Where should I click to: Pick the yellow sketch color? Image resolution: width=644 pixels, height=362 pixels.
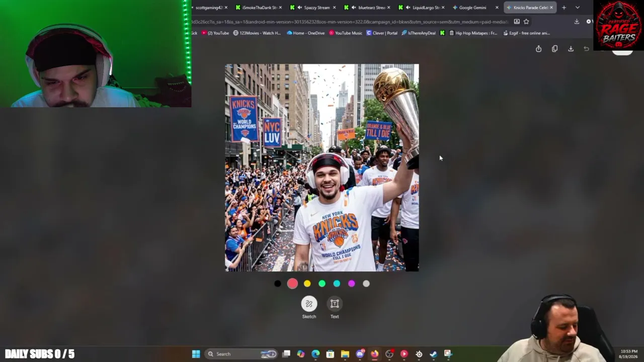coord(307,284)
